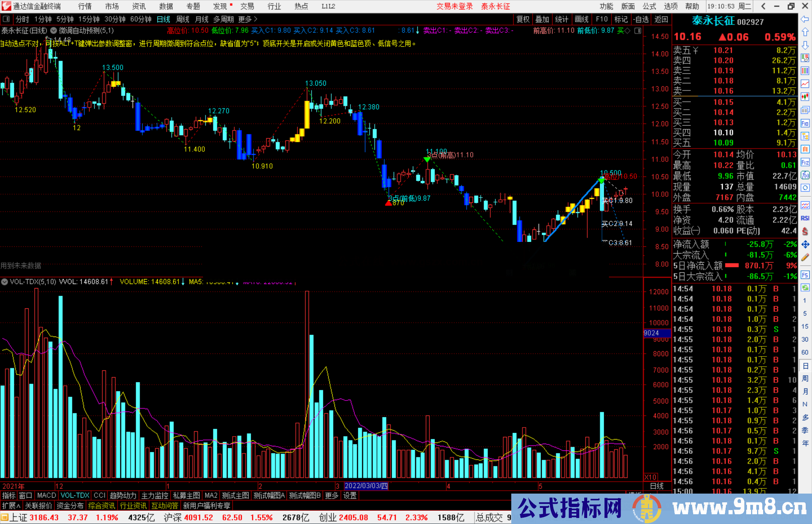Screen dimensions: 812x524
Task: Toggle the main chart indicator circle button
Action: click(53, 30)
